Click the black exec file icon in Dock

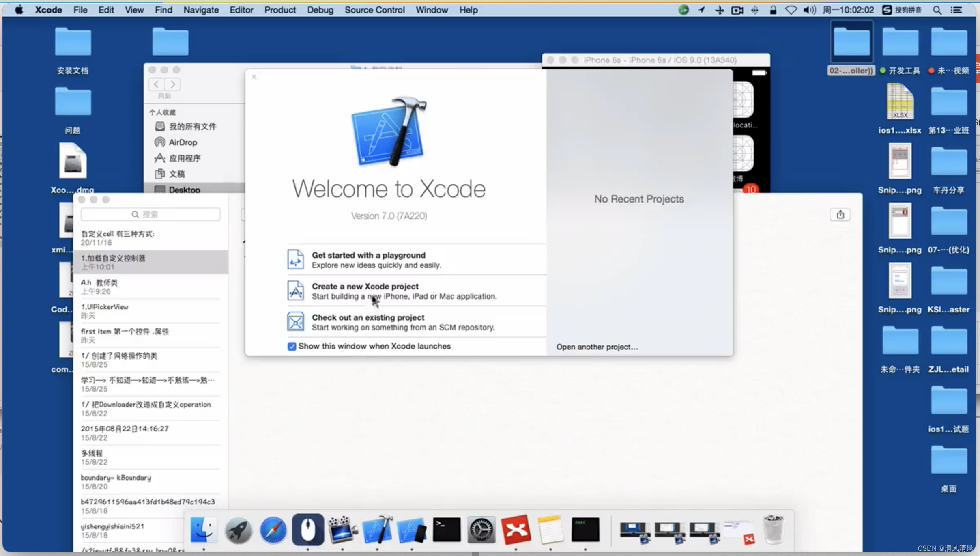click(x=585, y=530)
